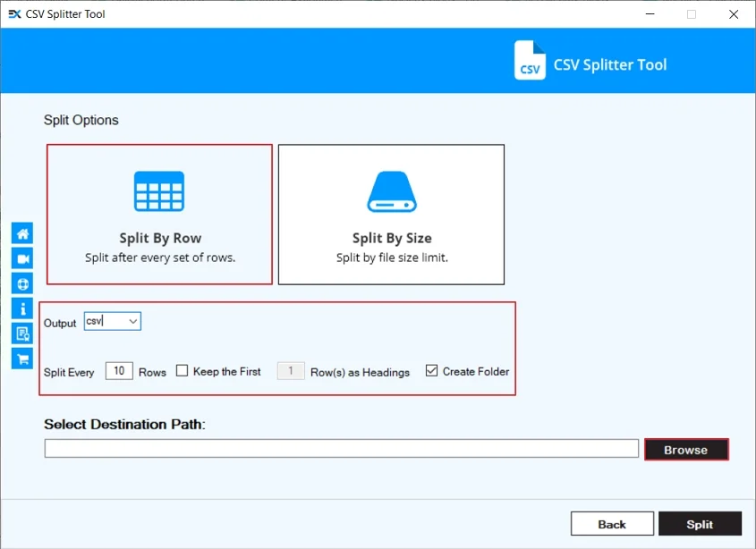The image size is (756, 549).
Task: Open the info icon in the sidebar
Action: pyautogui.click(x=22, y=308)
